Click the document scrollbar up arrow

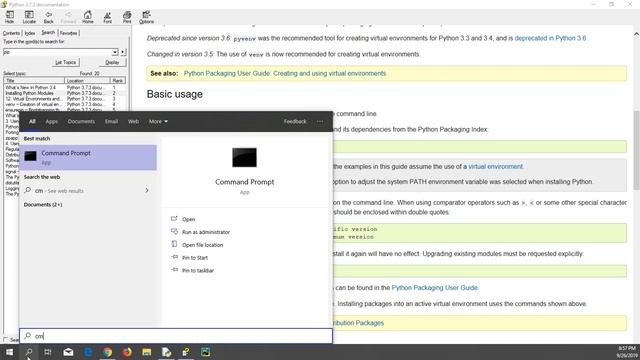coord(636,34)
